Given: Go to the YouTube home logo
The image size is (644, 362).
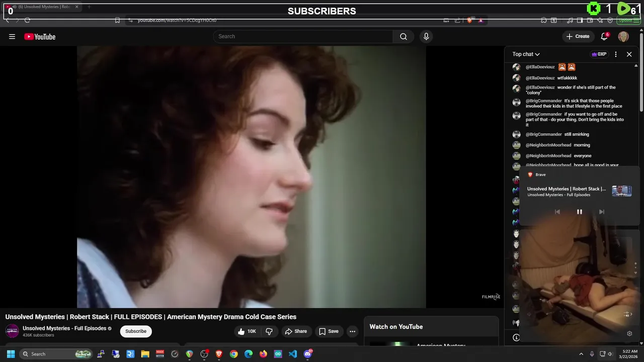Looking at the screenshot, I should coord(40,36).
